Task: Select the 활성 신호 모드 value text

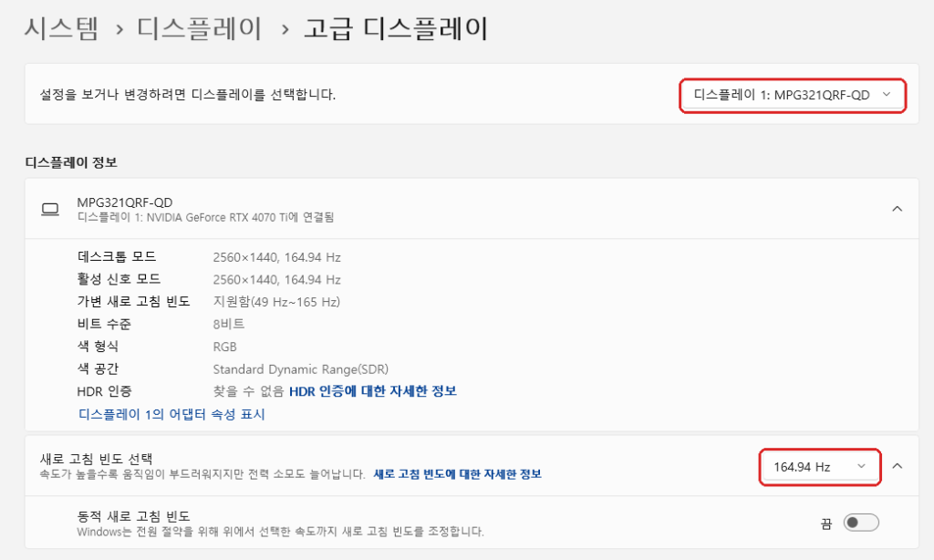Action: point(277,279)
